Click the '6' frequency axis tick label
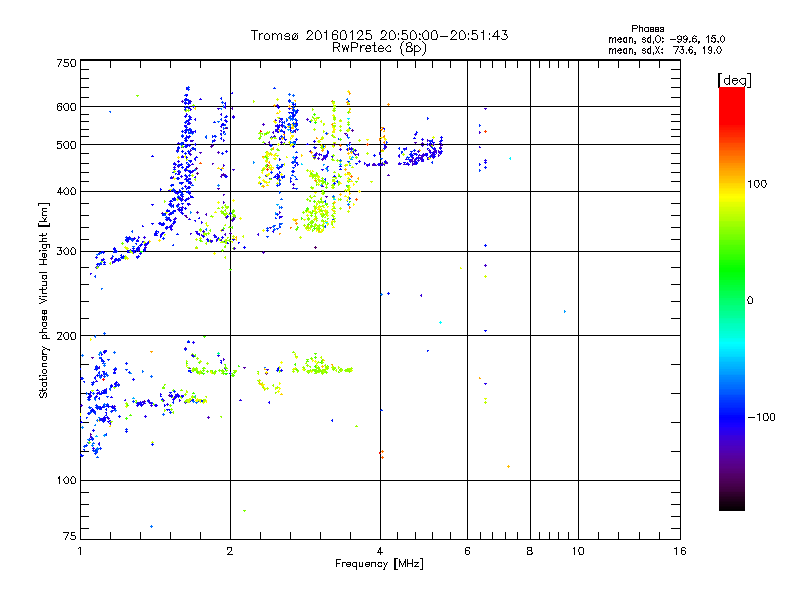 click(467, 551)
